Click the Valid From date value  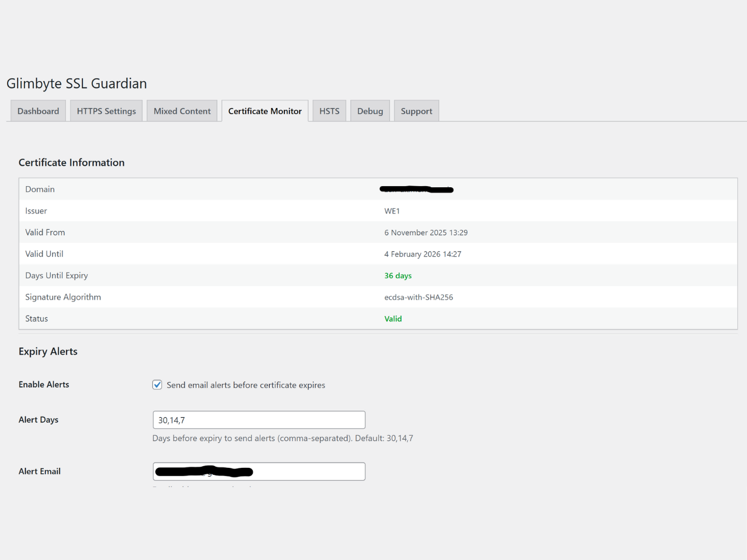click(425, 233)
